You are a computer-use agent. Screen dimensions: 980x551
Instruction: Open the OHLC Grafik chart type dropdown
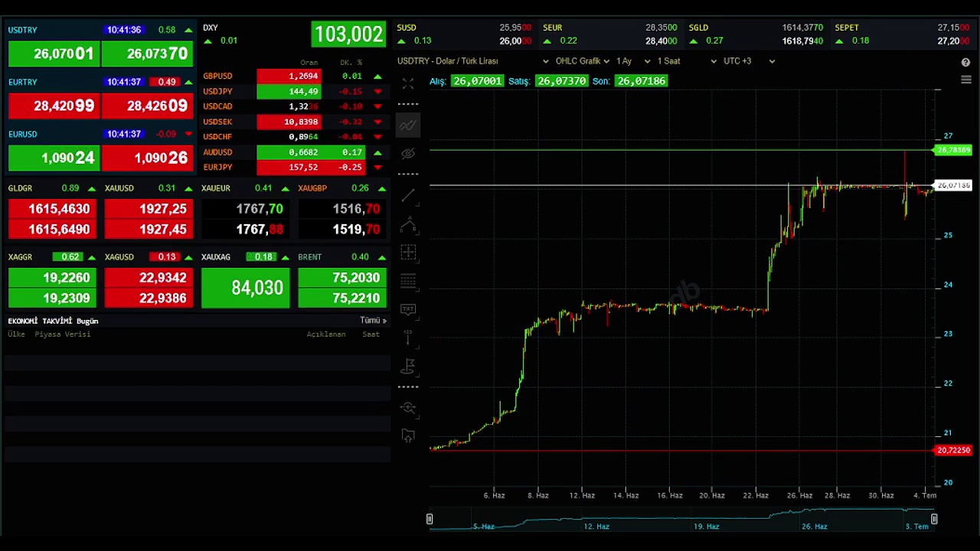582,61
